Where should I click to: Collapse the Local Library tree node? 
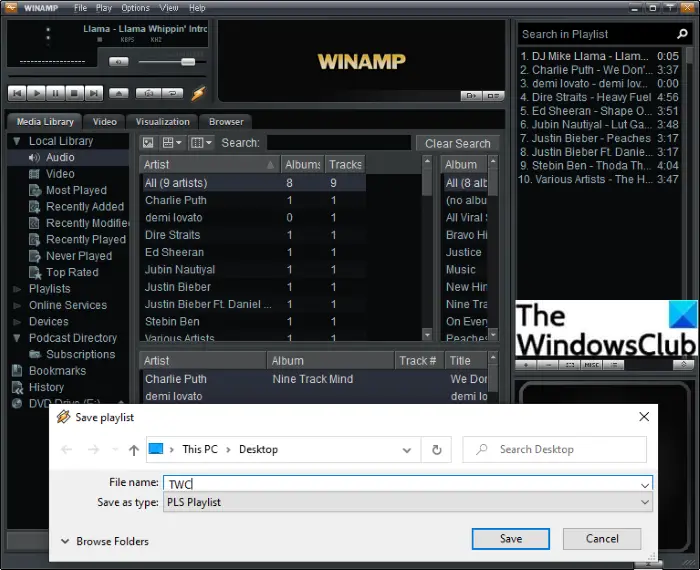click(x=17, y=141)
